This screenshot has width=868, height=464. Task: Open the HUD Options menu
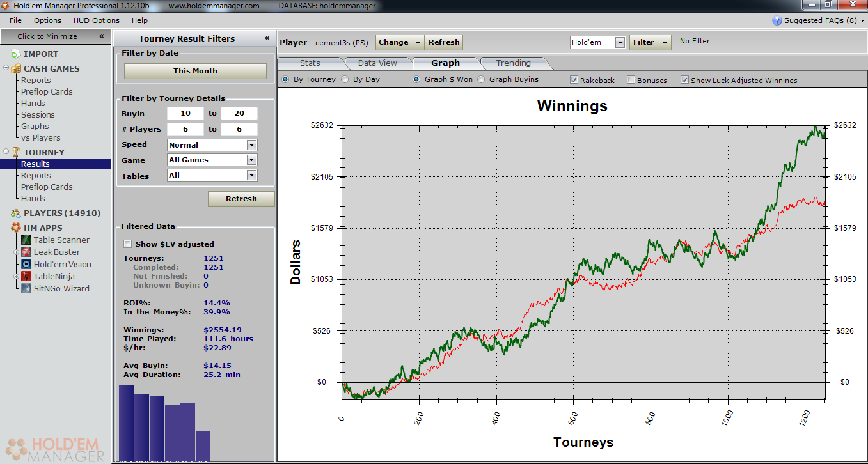97,20
